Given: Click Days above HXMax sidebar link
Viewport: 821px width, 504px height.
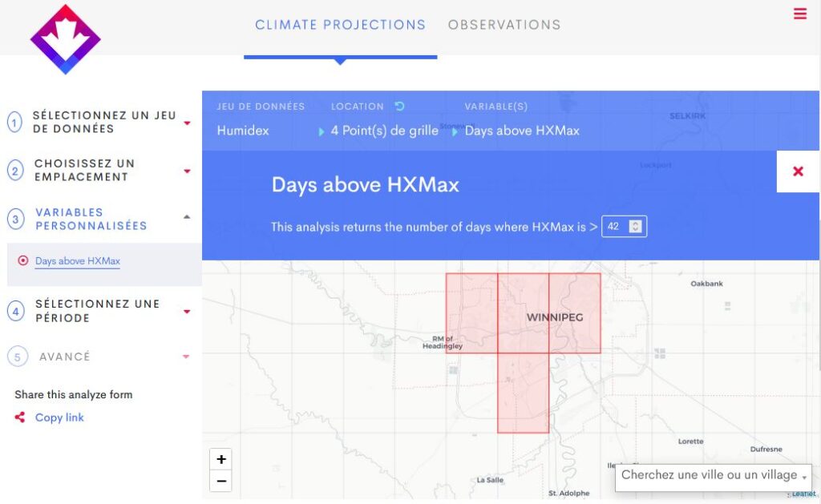Looking at the screenshot, I should point(78,260).
